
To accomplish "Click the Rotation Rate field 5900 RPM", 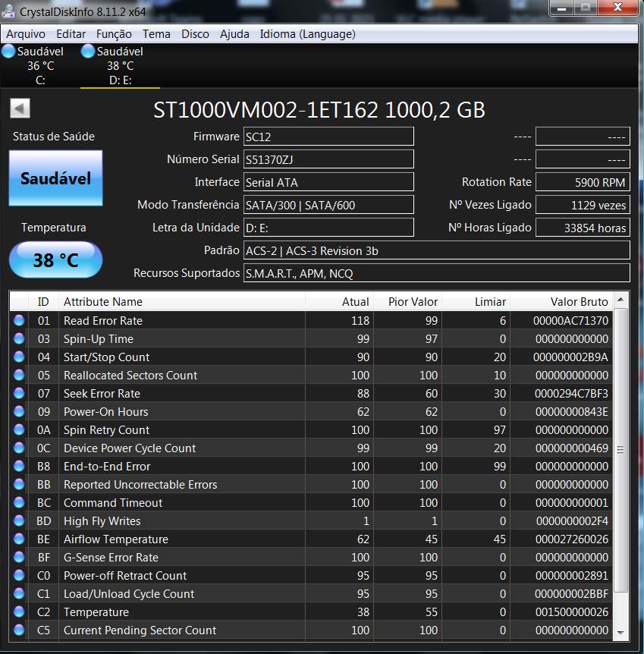I will [583, 182].
